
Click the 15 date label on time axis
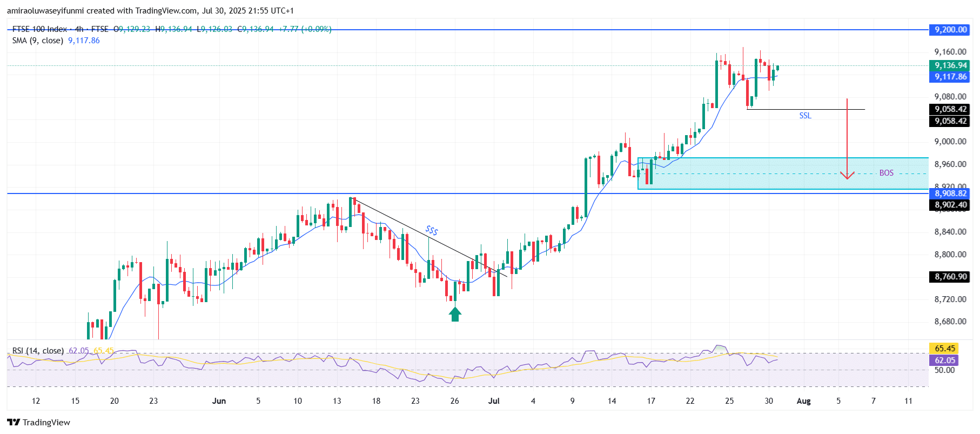(75, 401)
